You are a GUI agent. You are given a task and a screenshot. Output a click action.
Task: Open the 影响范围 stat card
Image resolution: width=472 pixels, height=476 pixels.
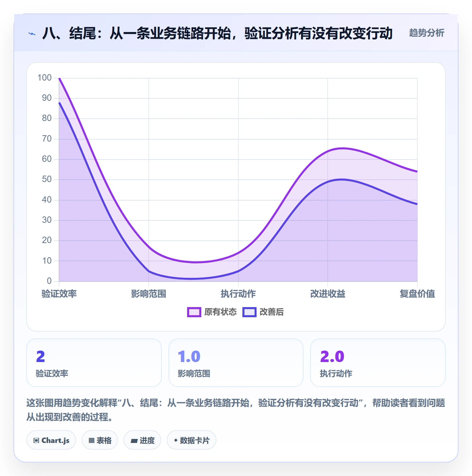tap(236, 363)
